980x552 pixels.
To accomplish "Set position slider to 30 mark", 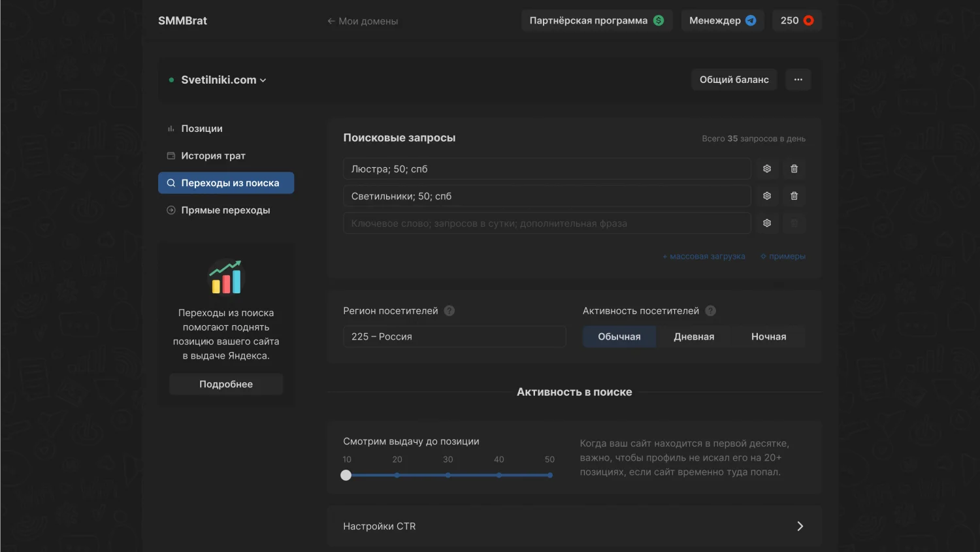I will [448, 475].
